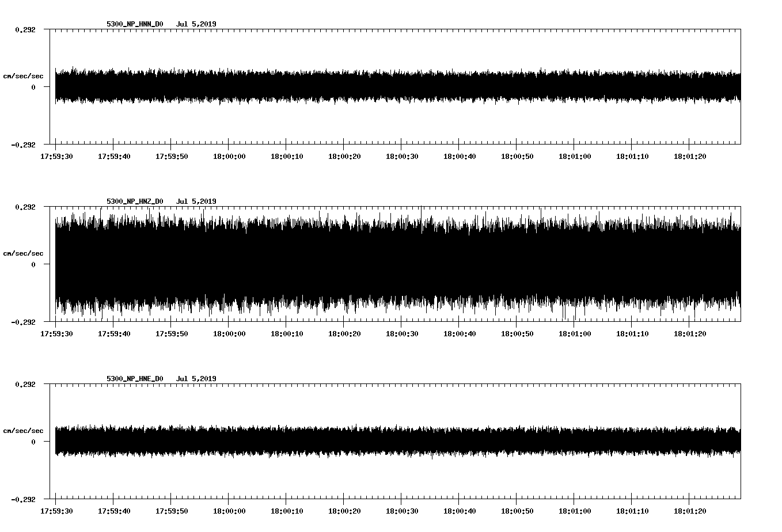Click the 18:00:50 time label on HNN axis
The image size is (782, 532).
click(517, 157)
